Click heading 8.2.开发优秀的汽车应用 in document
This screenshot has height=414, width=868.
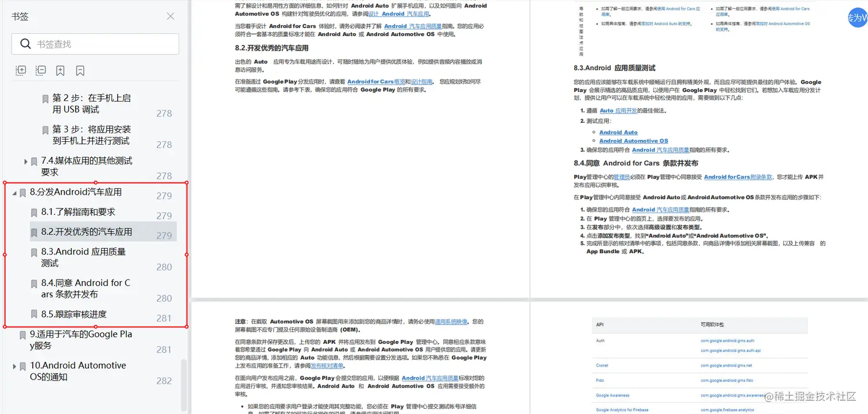click(x=272, y=48)
